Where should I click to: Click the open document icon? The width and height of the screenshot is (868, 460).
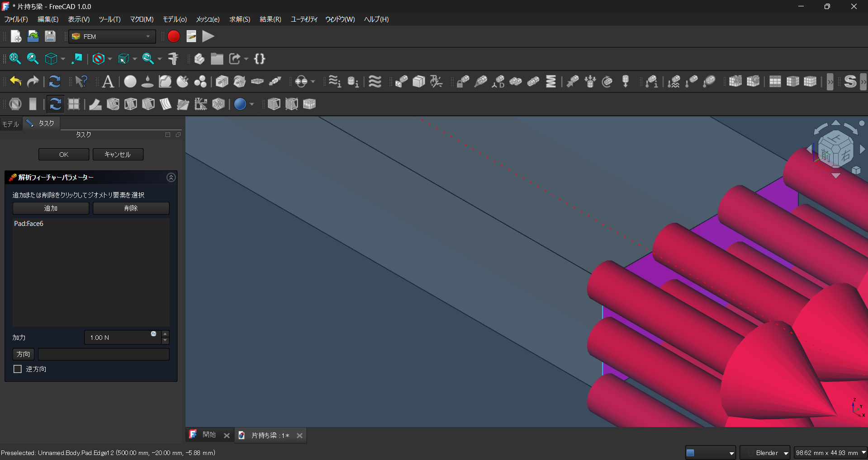coord(33,36)
